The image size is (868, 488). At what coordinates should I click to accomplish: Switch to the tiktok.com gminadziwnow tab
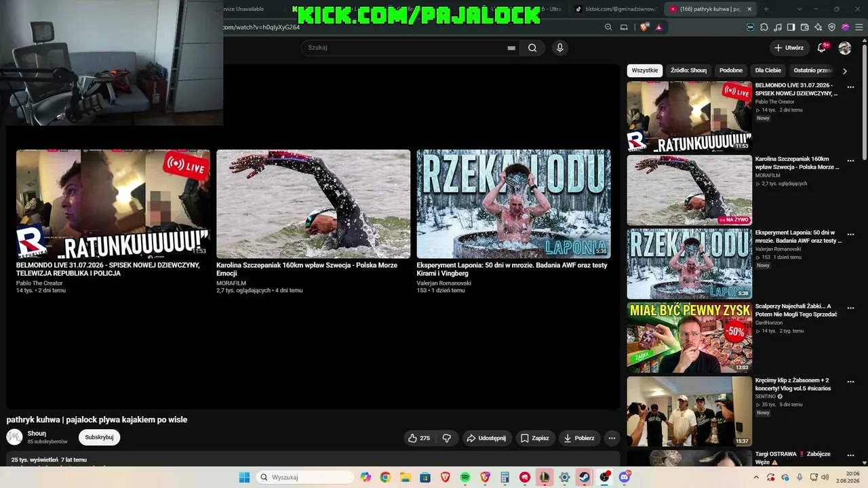615,9
